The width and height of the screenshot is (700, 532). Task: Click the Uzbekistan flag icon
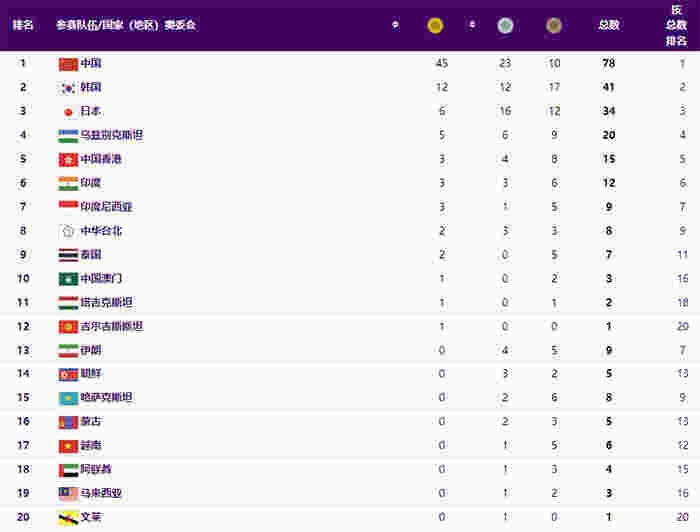(68, 135)
